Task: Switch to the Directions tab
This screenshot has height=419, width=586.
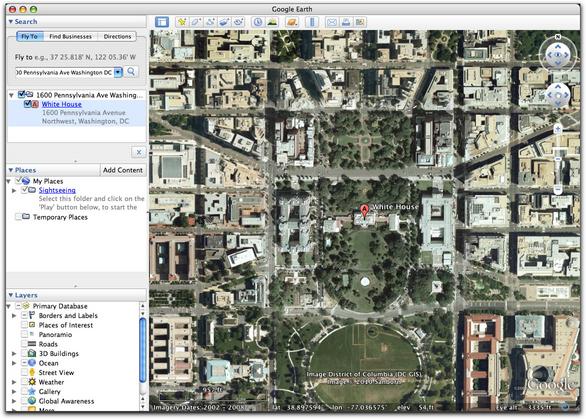Action: click(x=117, y=36)
